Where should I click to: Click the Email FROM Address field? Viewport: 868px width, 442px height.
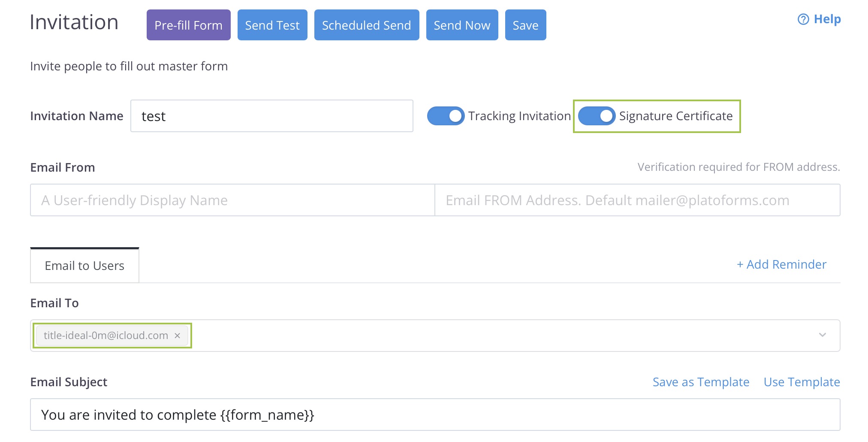coord(637,200)
